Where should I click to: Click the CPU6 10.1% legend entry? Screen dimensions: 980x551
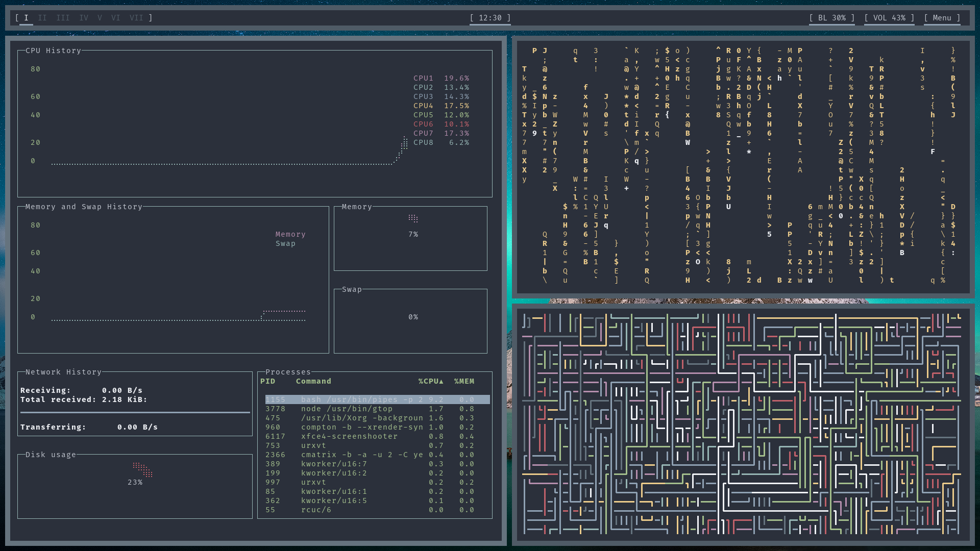(441, 124)
